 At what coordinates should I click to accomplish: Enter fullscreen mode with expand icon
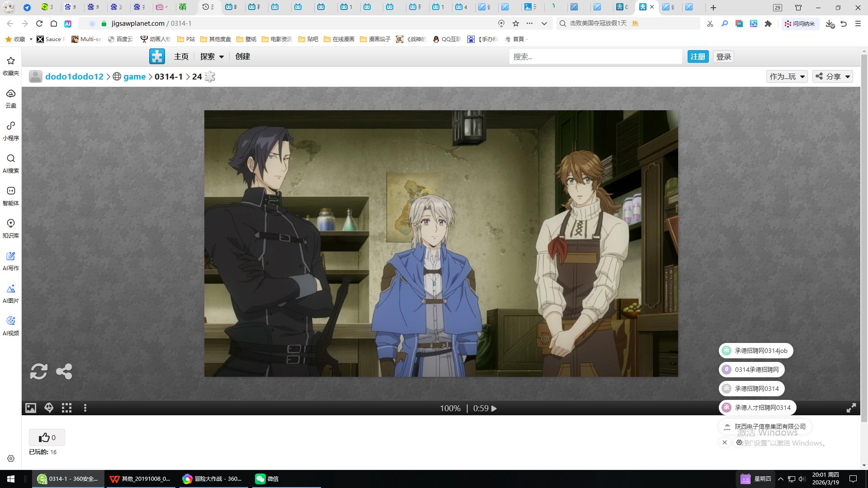pos(851,408)
